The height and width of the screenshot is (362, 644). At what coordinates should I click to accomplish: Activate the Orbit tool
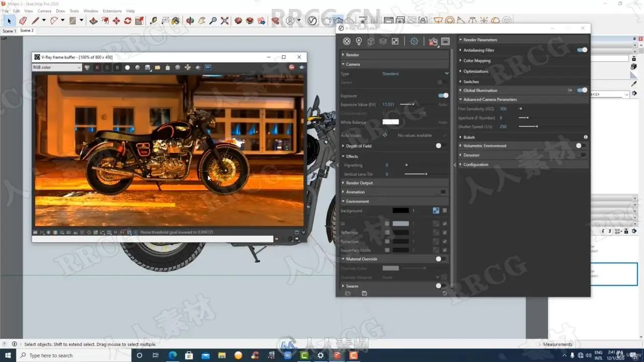pyautogui.click(x=190, y=21)
